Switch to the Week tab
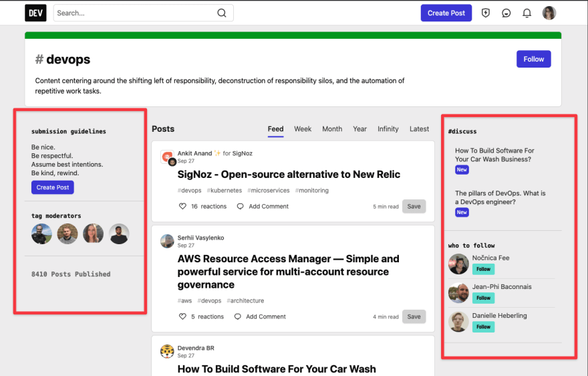 303,129
